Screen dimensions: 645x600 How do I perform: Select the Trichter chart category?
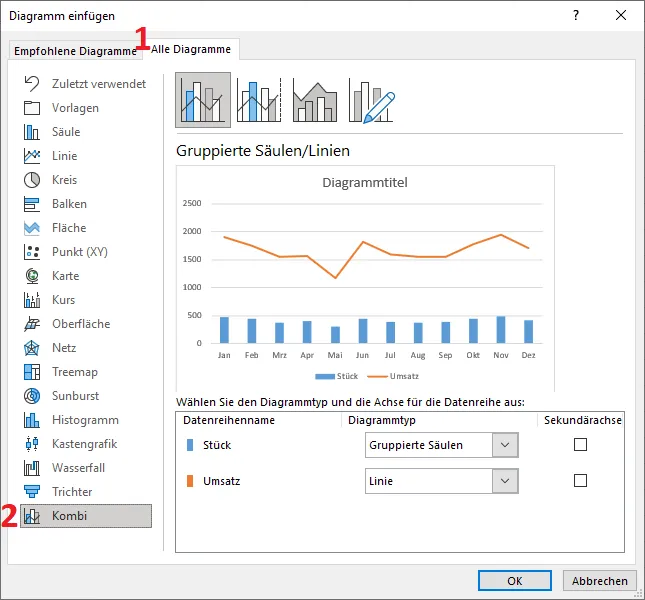click(72, 492)
